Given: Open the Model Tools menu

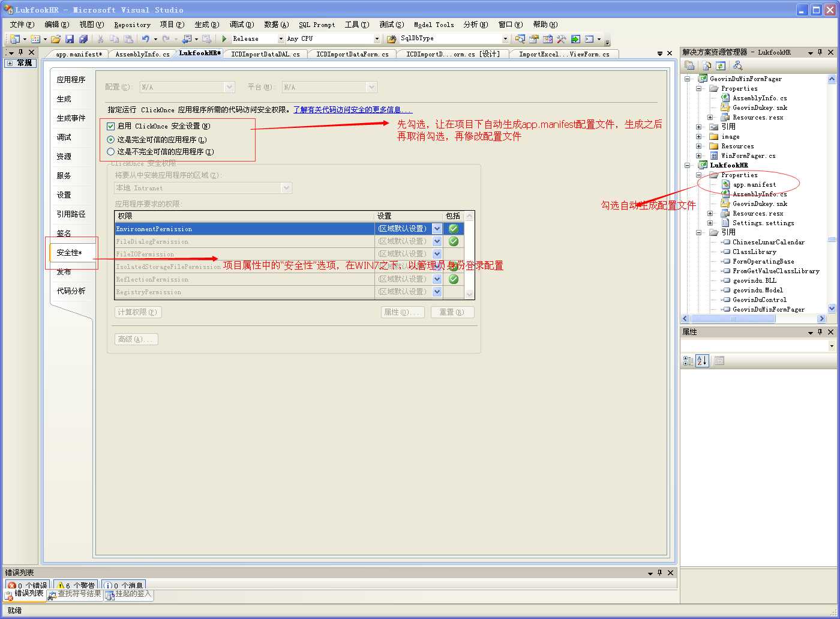Looking at the screenshot, I should (434, 25).
